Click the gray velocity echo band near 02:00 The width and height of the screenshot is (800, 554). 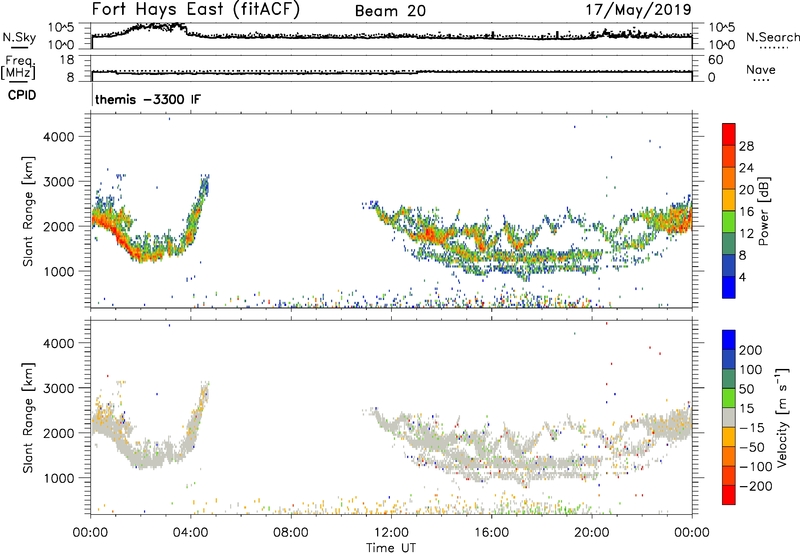click(x=142, y=458)
